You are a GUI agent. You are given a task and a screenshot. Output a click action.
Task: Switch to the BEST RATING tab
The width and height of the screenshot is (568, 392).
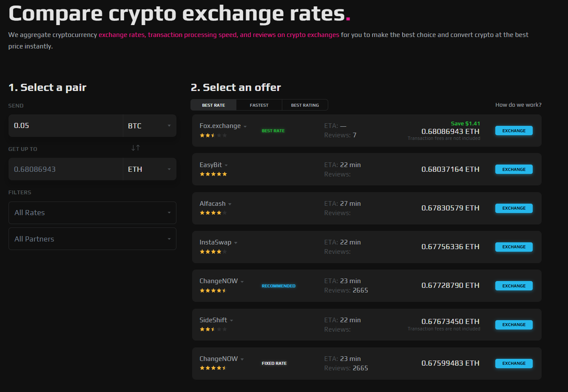[x=305, y=105]
